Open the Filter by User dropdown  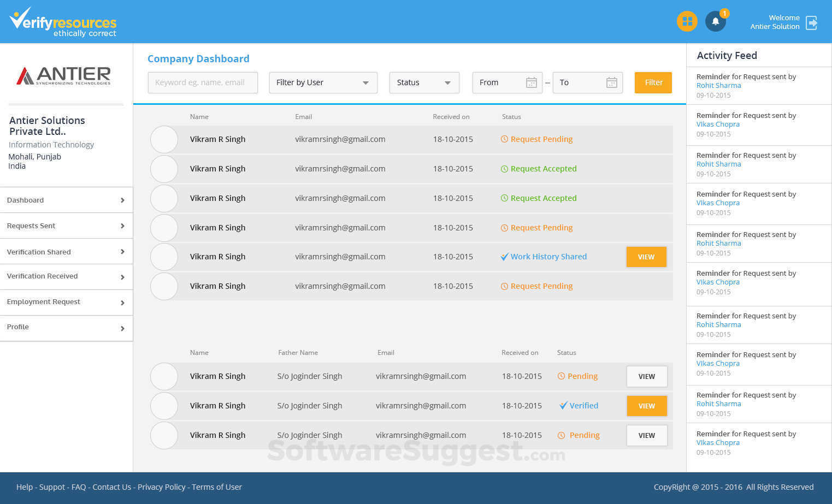point(322,82)
